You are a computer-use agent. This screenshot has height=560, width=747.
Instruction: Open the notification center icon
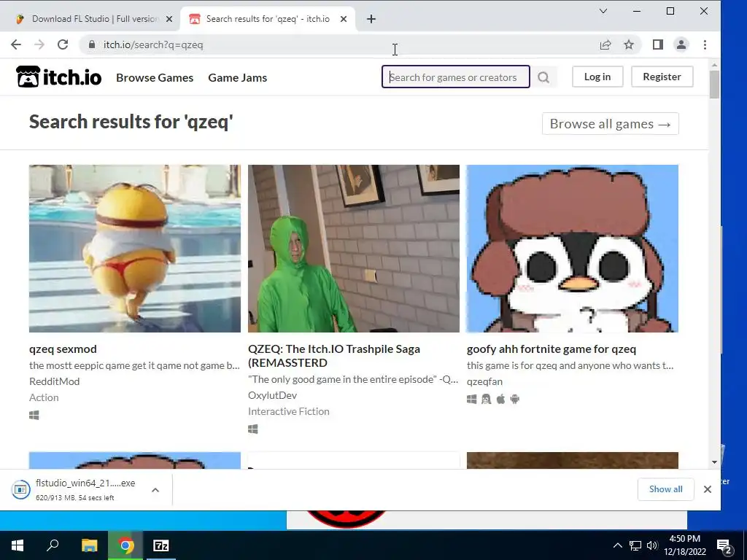(x=724, y=545)
